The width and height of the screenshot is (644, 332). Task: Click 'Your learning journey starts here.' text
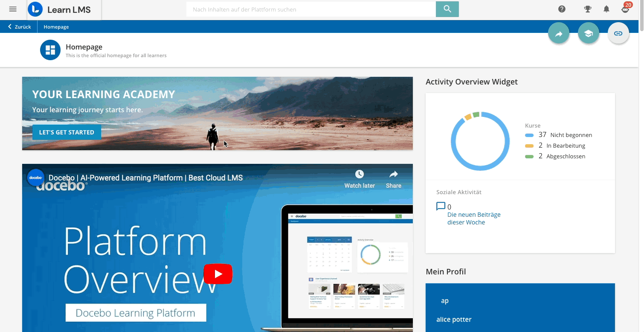[87, 110]
